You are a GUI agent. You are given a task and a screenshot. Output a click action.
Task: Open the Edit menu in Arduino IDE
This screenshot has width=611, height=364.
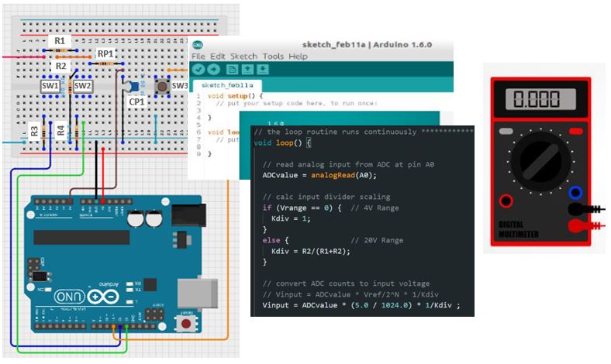click(218, 57)
